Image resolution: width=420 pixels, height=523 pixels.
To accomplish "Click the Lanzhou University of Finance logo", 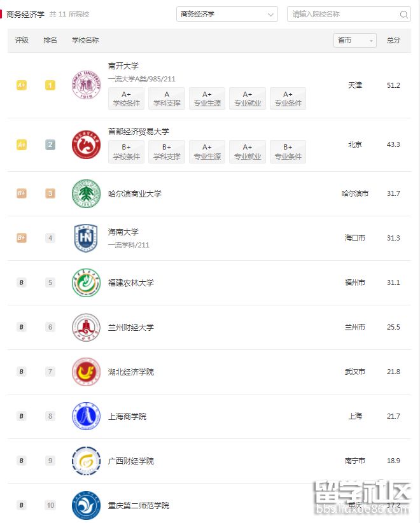I will (x=86, y=327).
